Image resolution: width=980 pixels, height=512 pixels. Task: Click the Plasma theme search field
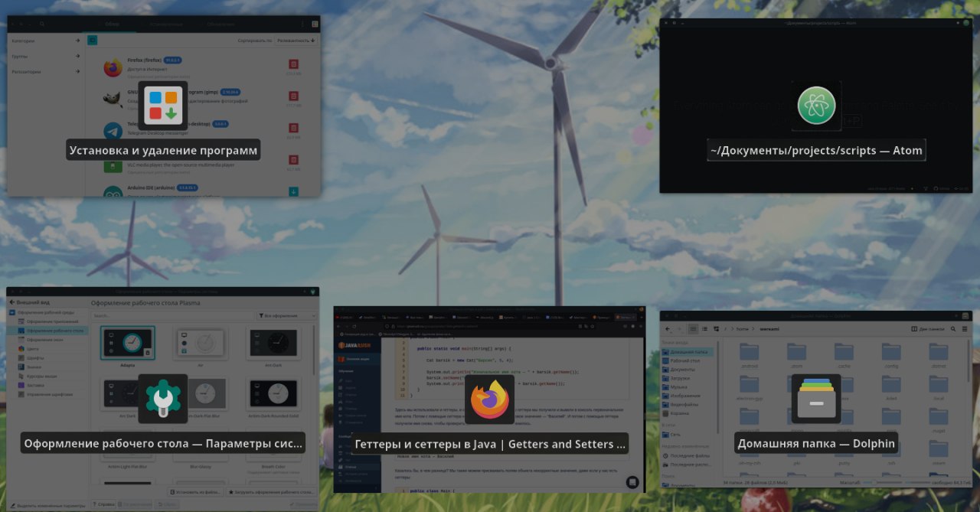pos(173,315)
